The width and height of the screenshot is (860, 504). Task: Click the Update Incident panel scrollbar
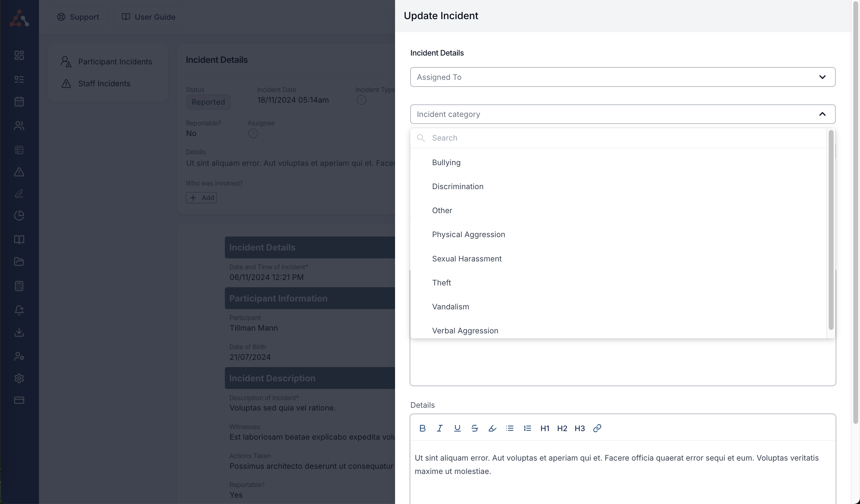tap(855, 212)
